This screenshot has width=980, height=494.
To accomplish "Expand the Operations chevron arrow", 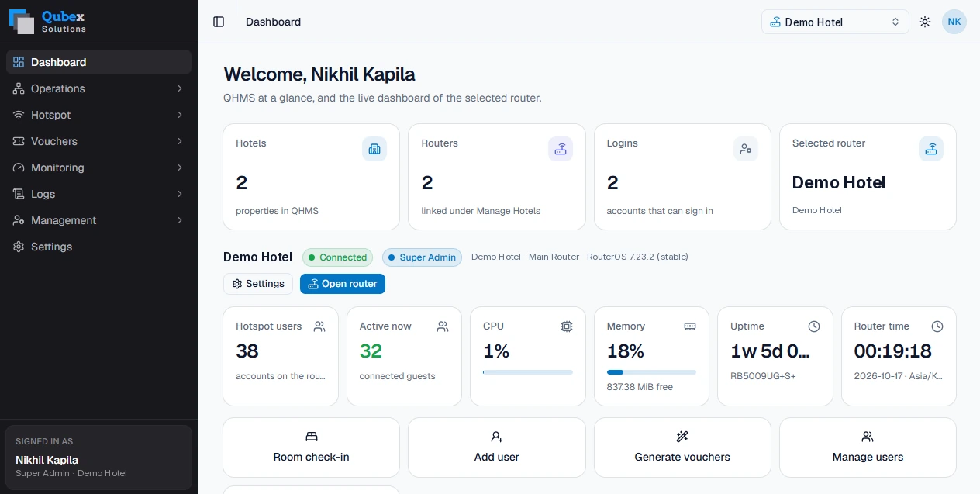I will [x=179, y=88].
